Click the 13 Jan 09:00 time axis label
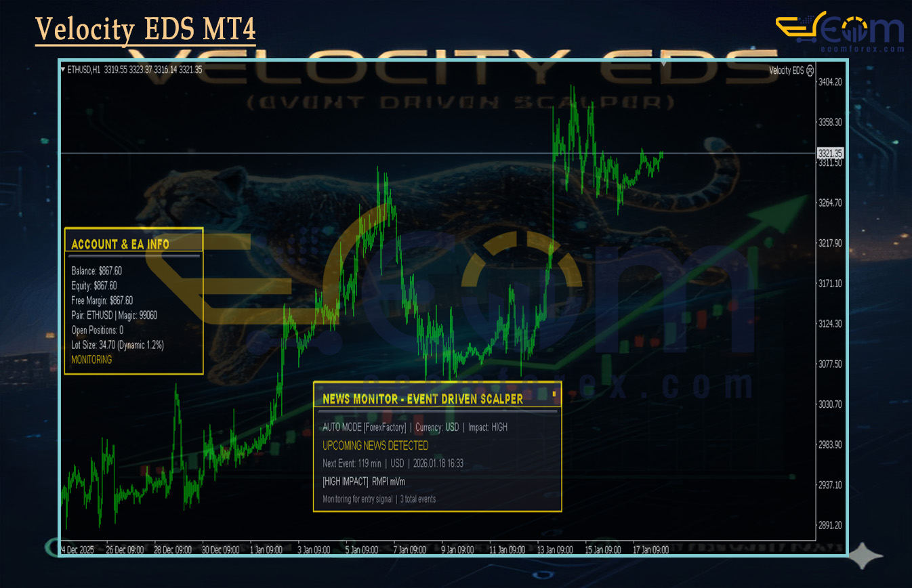Image resolution: width=912 pixels, height=588 pixels. (554, 550)
